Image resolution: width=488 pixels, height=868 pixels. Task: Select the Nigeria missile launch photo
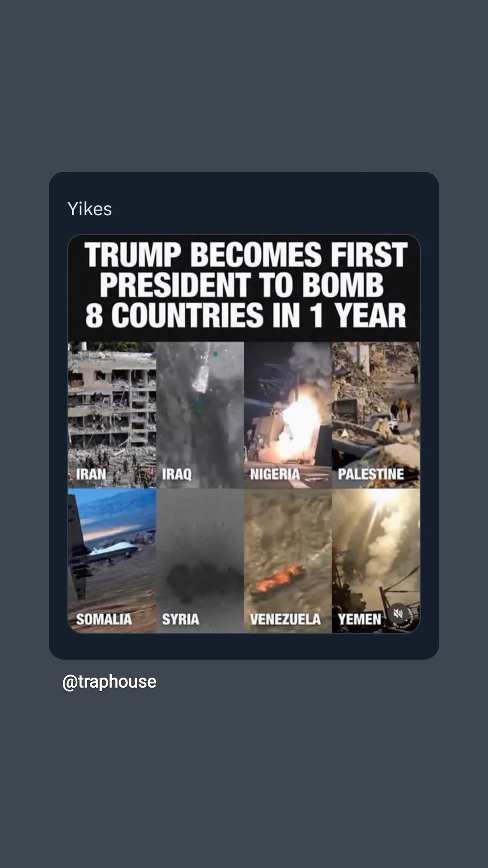tap(288, 415)
